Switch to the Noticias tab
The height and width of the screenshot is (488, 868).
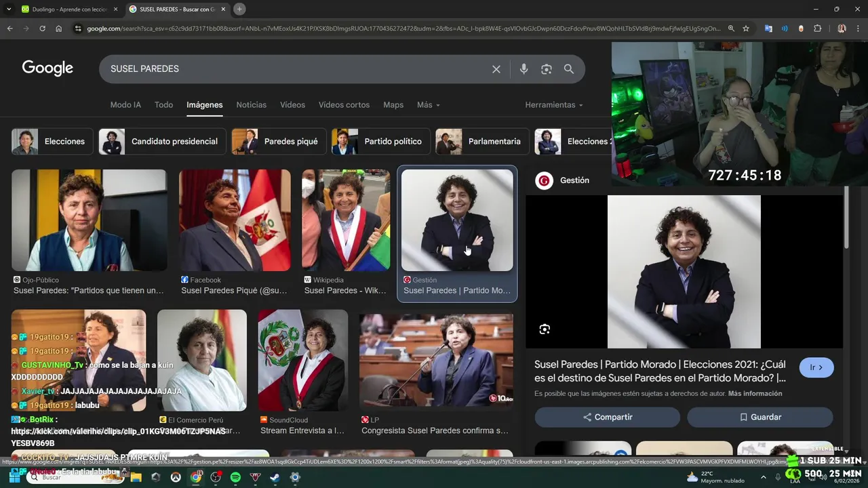pos(251,105)
